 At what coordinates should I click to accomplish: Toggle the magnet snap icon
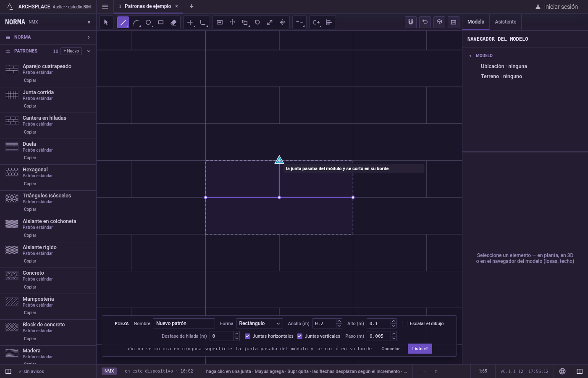coord(411,22)
